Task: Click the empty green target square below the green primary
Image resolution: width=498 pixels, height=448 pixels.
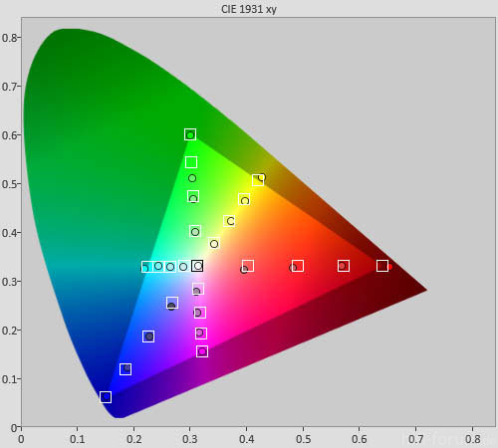Action: tap(191, 162)
